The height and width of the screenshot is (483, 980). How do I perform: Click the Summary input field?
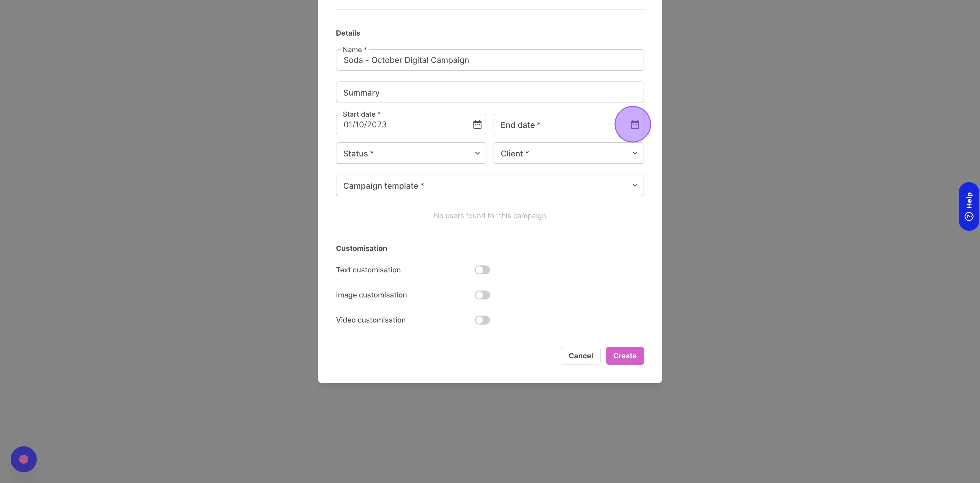coord(490,92)
